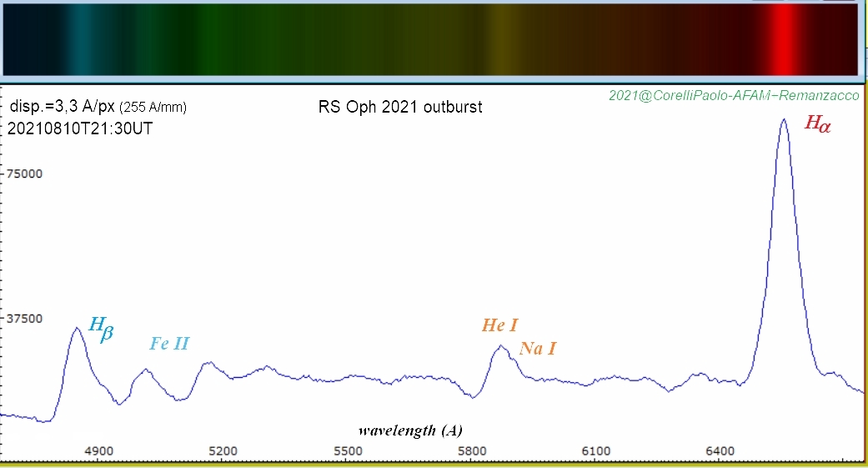Image resolution: width=868 pixels, height=468 pixels.
Task: Click the 5800 wavelength tick label
Action: coord(472,450)
